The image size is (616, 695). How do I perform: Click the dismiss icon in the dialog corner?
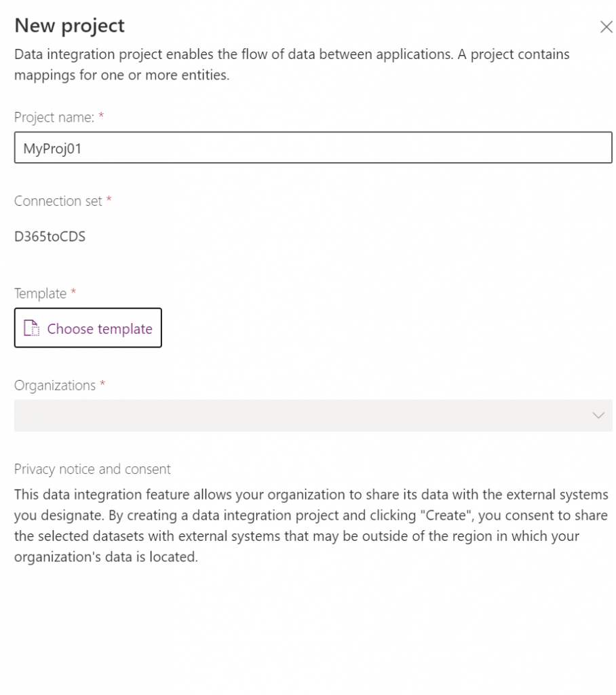pyautogui.click(x=606, y=26)
